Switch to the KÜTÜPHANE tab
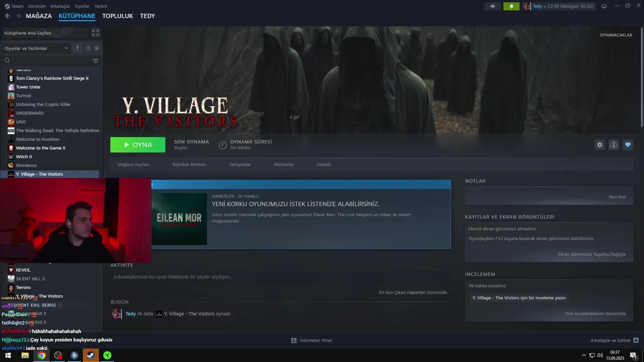 tap(77, 16)
